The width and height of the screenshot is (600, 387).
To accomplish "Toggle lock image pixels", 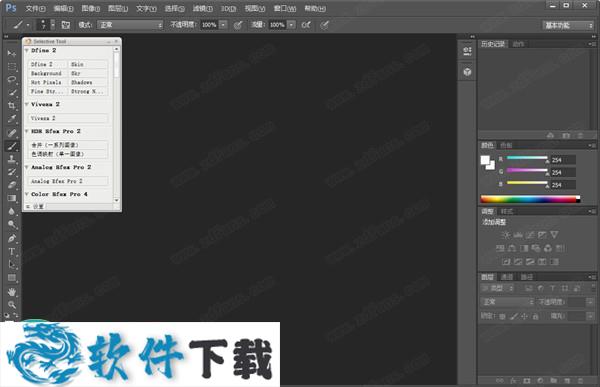I will (514, 316).
